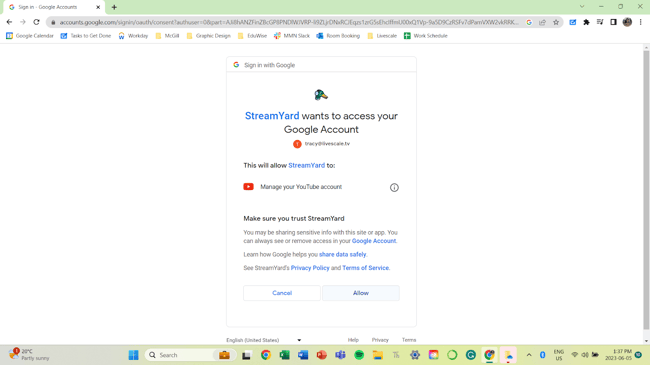Open the weather widget showing 20°C

click(29, 355)
